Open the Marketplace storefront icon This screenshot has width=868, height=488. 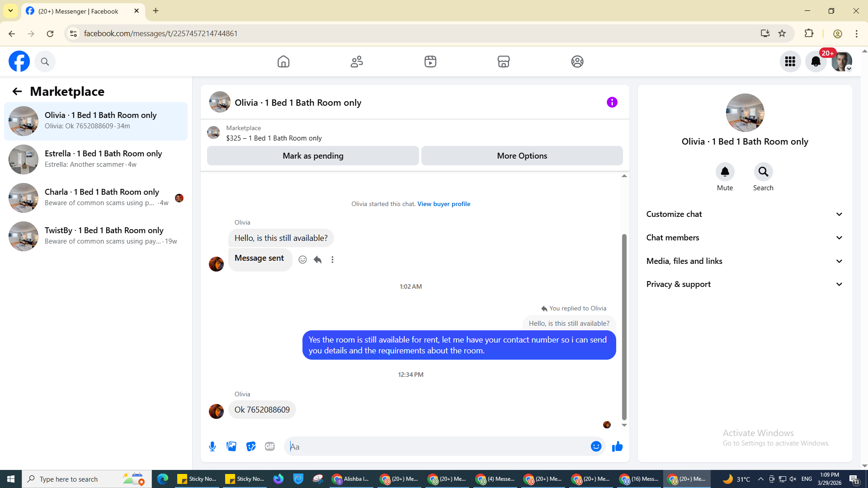click(x=504, y=61)
